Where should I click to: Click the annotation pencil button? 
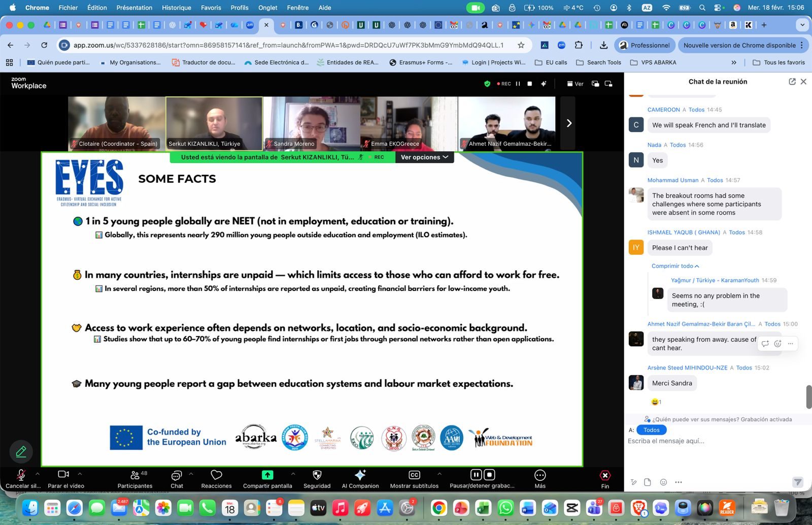coord(21,451)
